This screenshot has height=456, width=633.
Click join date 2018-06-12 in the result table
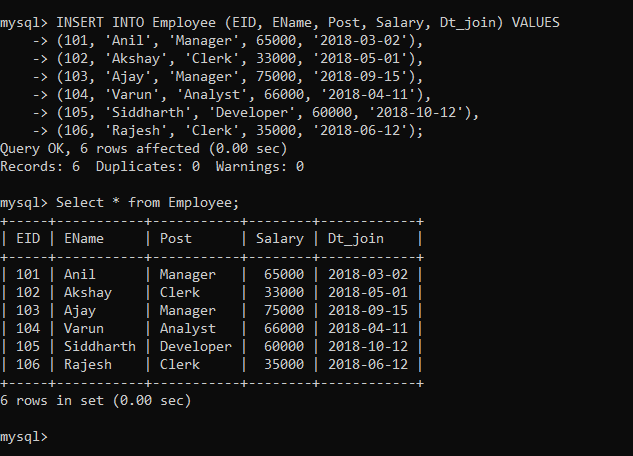(368, 364)
